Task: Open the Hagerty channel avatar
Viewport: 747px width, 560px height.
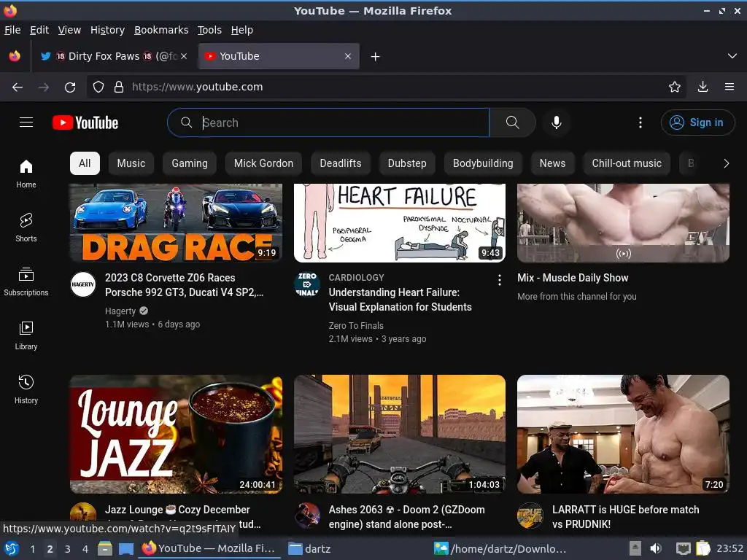Action: click(83, 284)
